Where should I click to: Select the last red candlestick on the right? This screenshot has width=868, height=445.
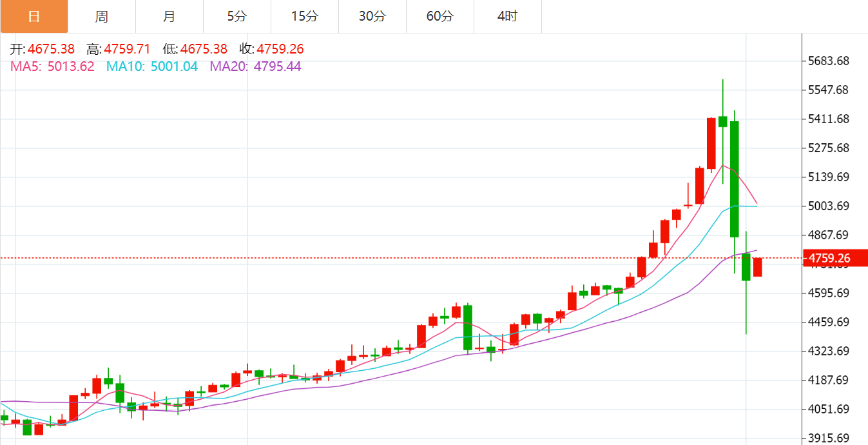758,267
